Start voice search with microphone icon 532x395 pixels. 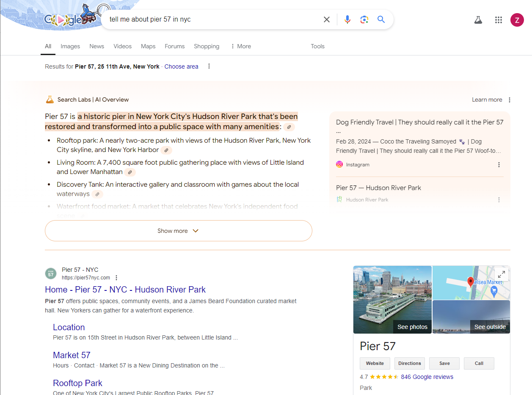(347, 19)
